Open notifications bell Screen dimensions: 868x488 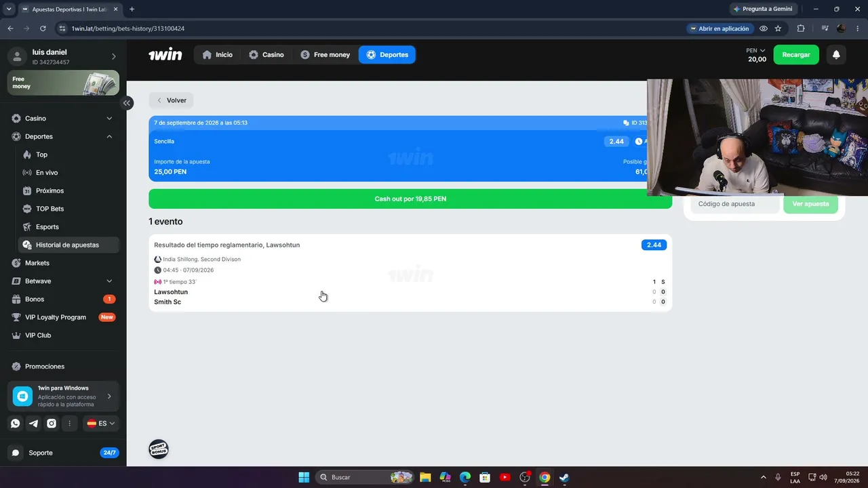point(836,55)
